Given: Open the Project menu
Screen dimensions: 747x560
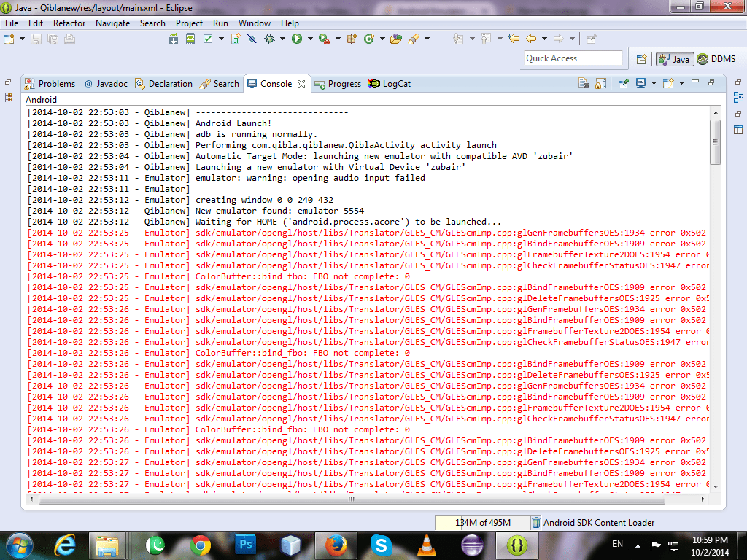Looking at the screenshot, I should tap(189, 23).
